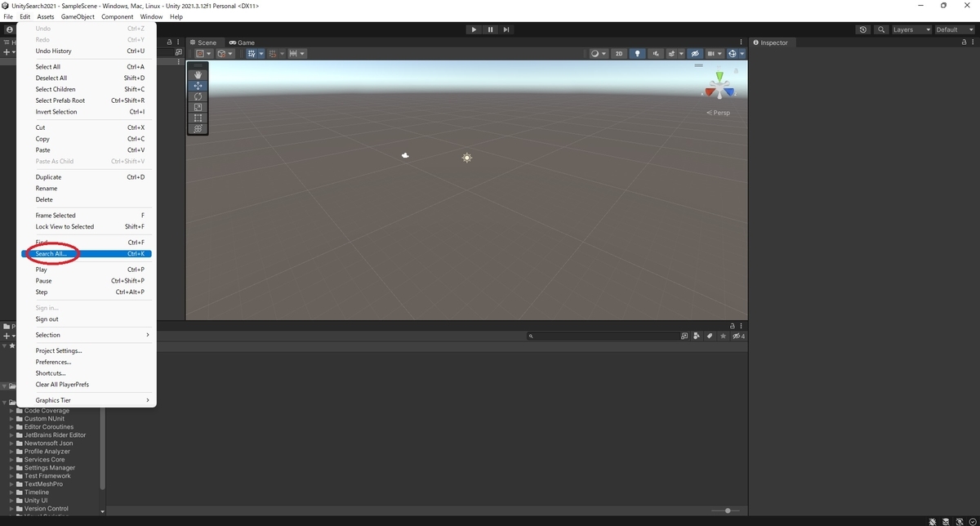Click Search All in the Edit menu
Screen dimensions: 980x526
(51, 253)
